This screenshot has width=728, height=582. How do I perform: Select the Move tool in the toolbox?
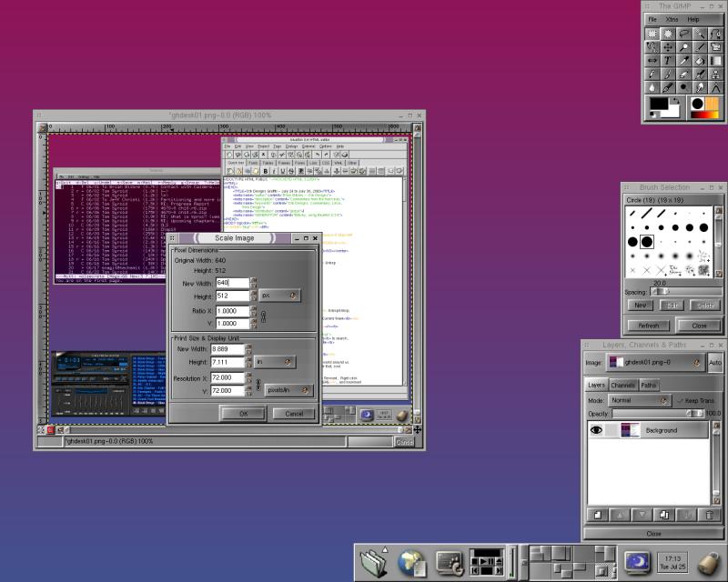(668, 46)
